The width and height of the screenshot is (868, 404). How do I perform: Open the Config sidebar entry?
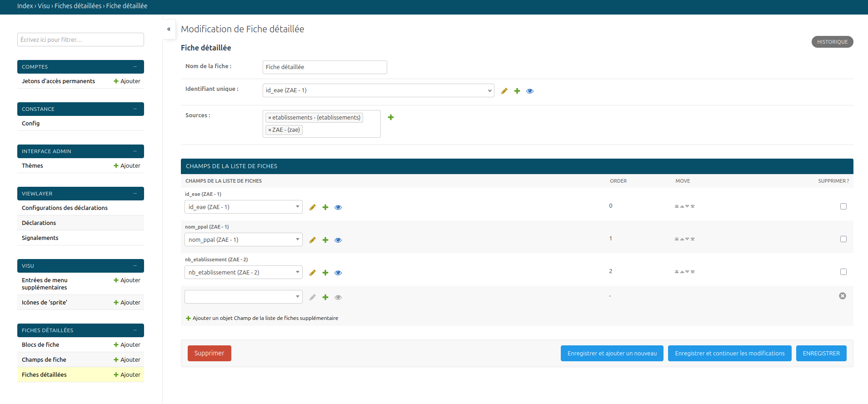click(x=30, y=124)
